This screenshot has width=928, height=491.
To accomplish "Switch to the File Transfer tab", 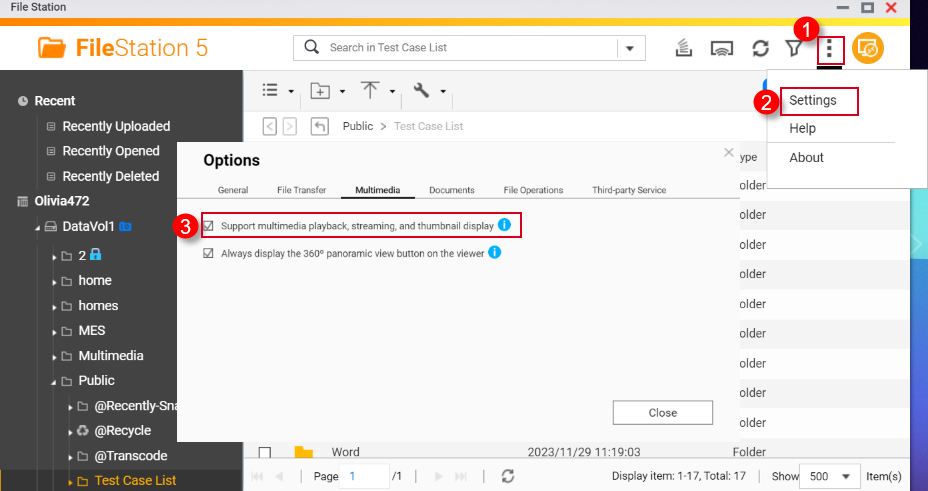I will (x=301, y=190).
